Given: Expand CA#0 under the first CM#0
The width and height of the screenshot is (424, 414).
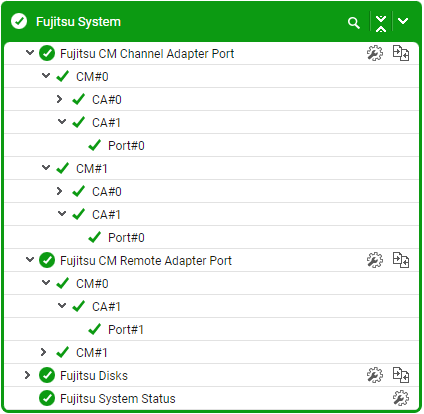Looking at the screenshot, I should click(59, 99).
